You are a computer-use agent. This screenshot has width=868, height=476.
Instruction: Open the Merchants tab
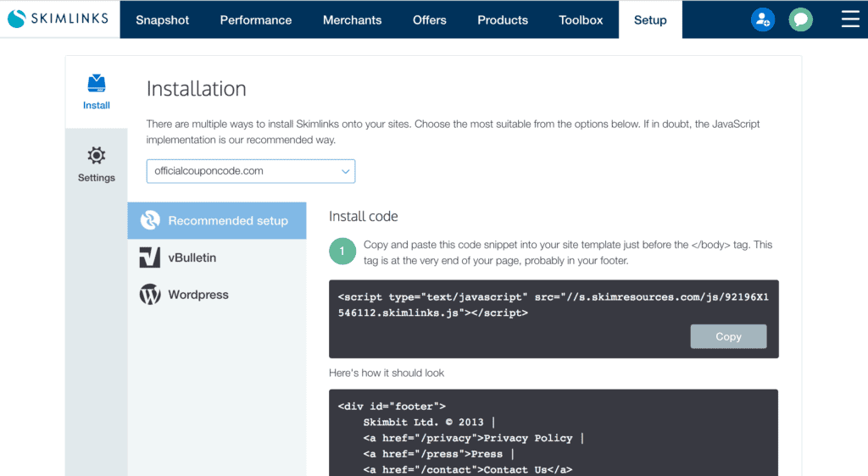(352, 19)
